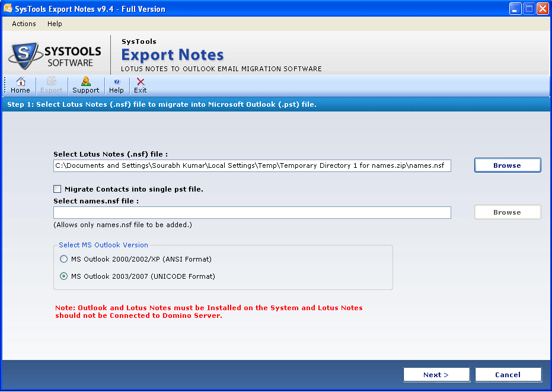Click the 'Select Lotus Notes (.nsf) file :' label
The width and height of the screenshot is (552, 392).
pyautogui.click(x=110, y=154)
